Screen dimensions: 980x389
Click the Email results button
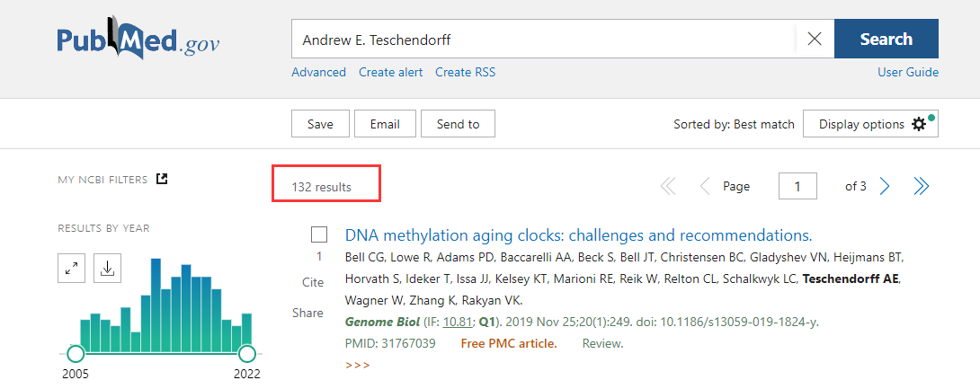385,124
